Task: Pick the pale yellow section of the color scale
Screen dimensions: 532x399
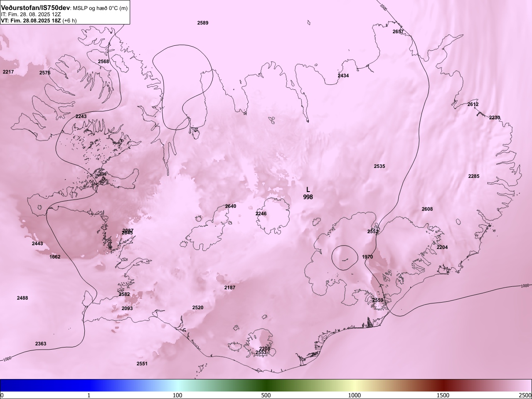Action: click(355, 385)
